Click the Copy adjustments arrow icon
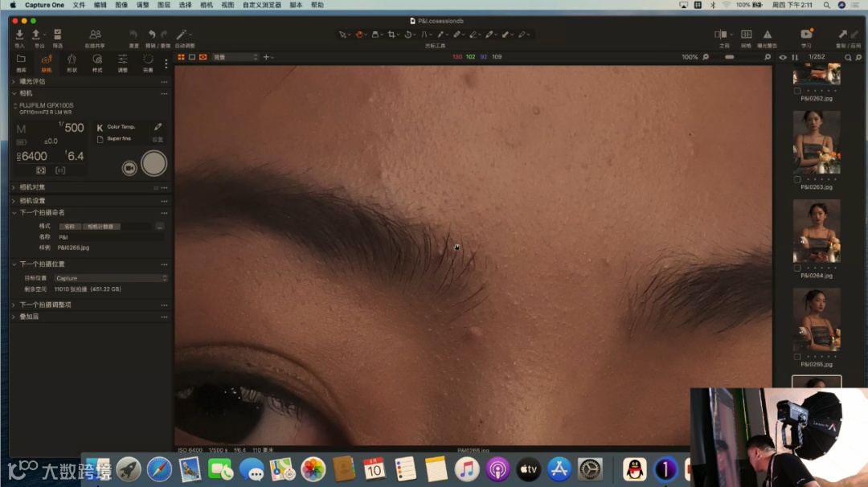868x487 pixels. pyautogui.click(x=842, y=35)
